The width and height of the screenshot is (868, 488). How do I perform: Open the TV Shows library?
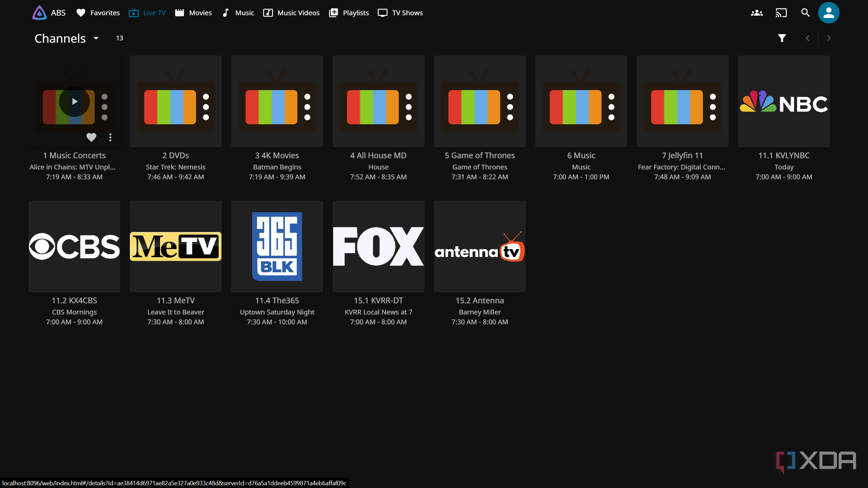coord(400,13)
